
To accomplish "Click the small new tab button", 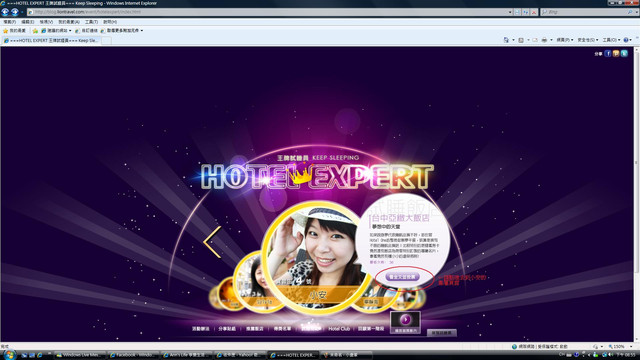I will 106,40.
